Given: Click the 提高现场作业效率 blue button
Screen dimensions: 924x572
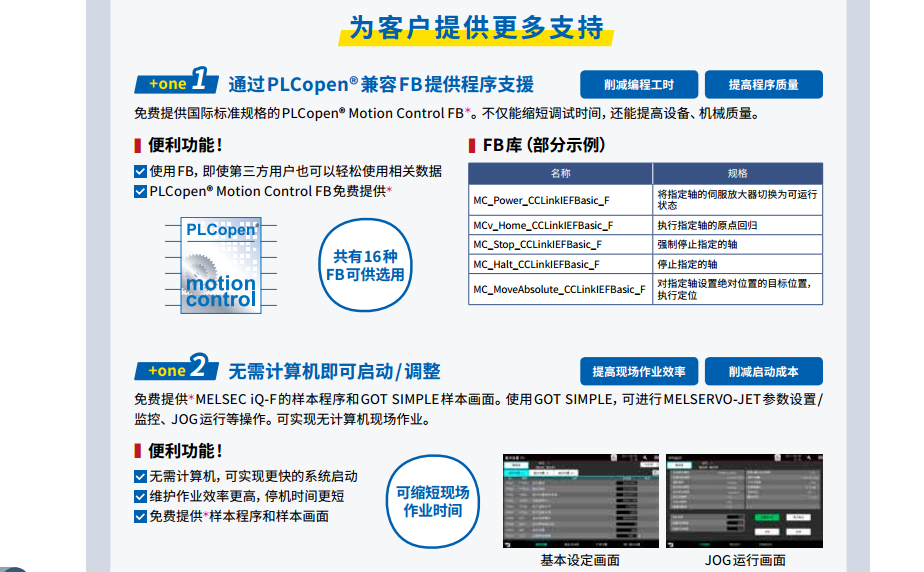Looking at the screenshot, I should pos(639,371).
